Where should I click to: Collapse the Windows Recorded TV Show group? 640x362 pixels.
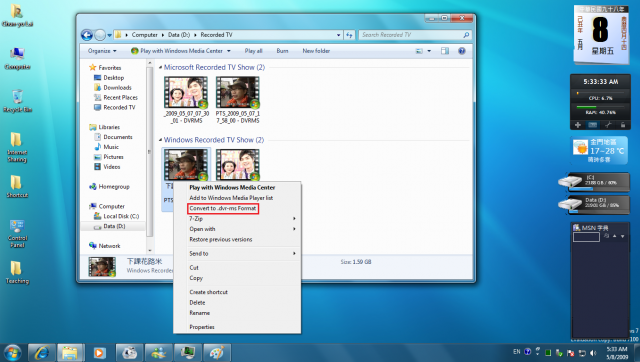click(160, 140)
